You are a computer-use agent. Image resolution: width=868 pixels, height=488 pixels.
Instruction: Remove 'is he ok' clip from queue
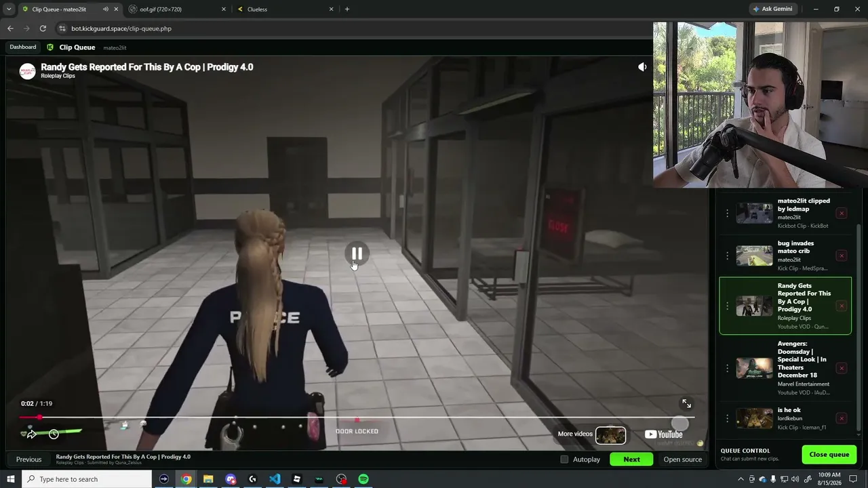842,418
